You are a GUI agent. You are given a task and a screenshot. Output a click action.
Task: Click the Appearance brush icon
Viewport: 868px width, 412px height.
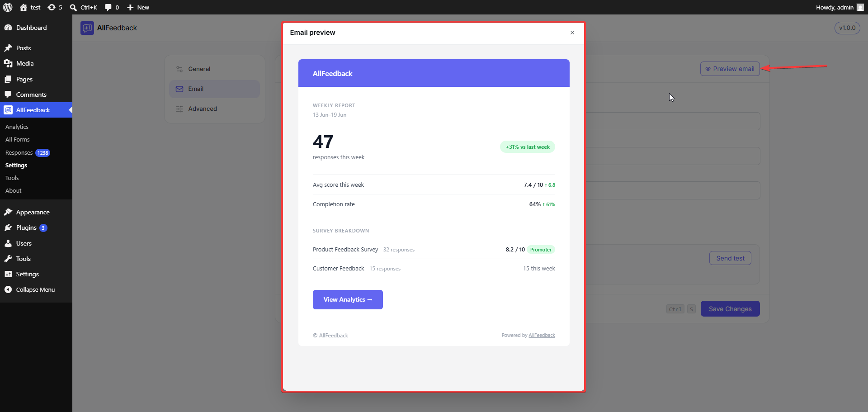[x=8, y=212]
